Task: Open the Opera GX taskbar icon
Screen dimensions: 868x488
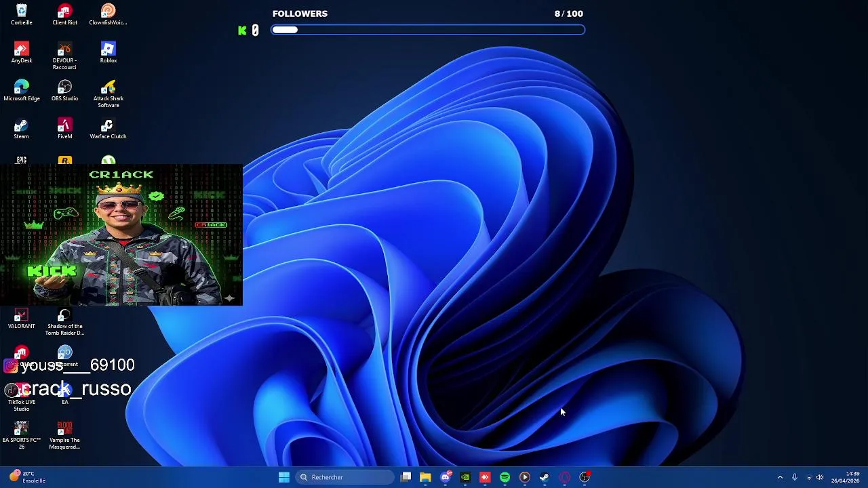Action: coord(564,477)
